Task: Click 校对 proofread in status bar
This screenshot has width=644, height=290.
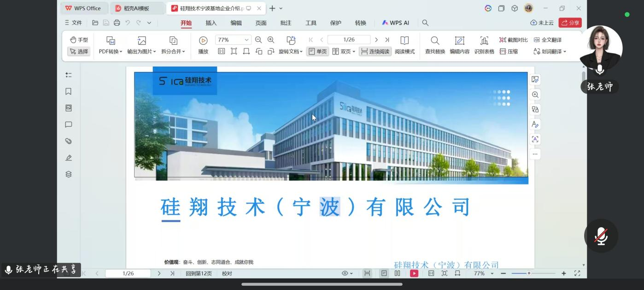Action: click(227, 273)
